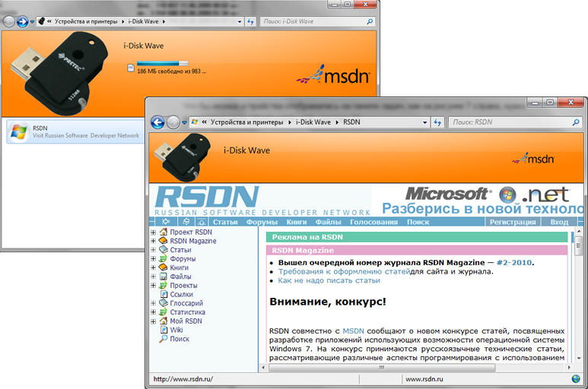Open RSDN task item in back window
This screenshot has width=588, height=389.
pyautogui.click(x=76, y=131)
